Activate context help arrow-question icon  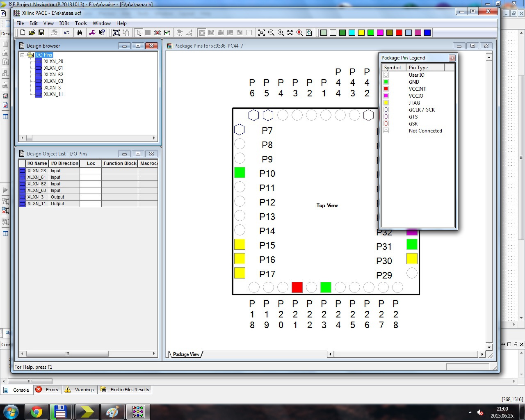click(102, 33)
